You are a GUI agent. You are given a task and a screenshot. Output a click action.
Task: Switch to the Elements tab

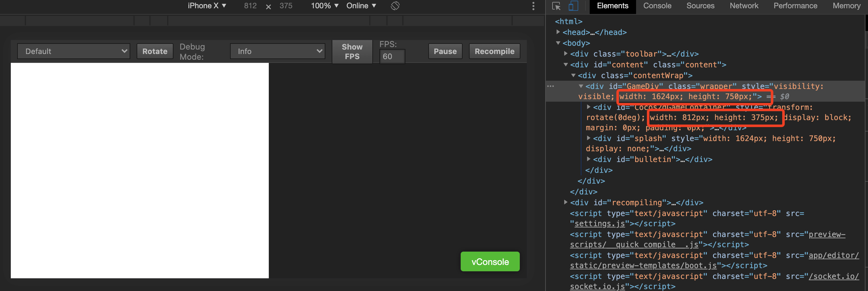pyautogui.click(x=612, y=6)
